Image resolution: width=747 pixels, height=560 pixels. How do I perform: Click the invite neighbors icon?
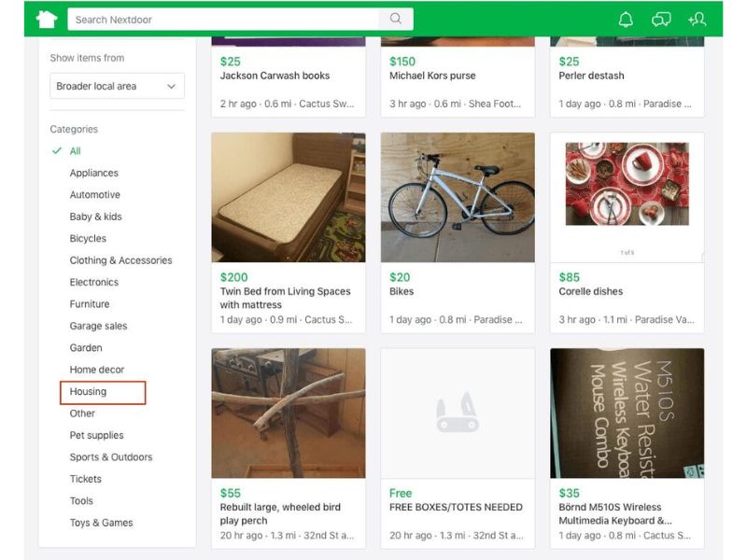click(697, 20)
